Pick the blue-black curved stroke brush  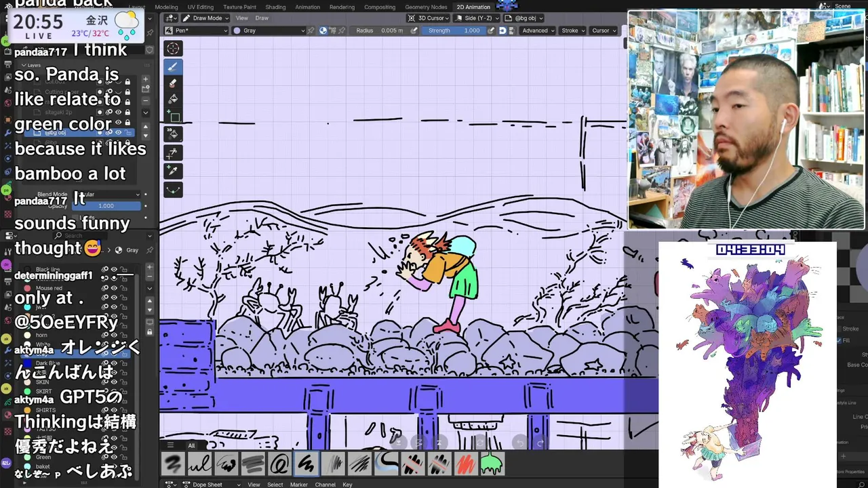(x=385, y=464)
